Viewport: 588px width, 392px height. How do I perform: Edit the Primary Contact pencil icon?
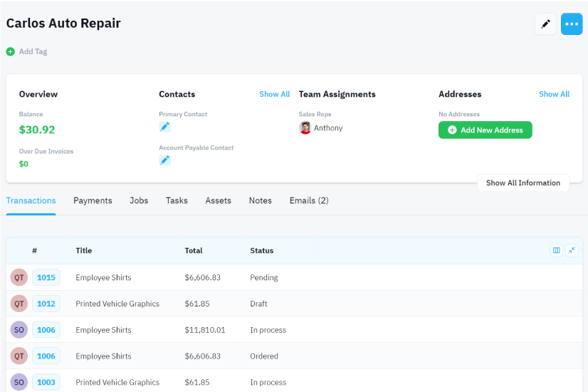[164, 127]
